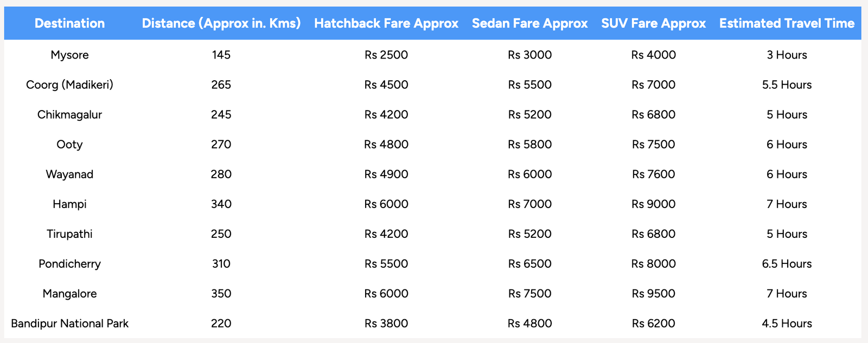Screen dimensions: 868x343
Task: Click Pondicherry's SUV fare Rs 8000
Action: coord(654,263)
